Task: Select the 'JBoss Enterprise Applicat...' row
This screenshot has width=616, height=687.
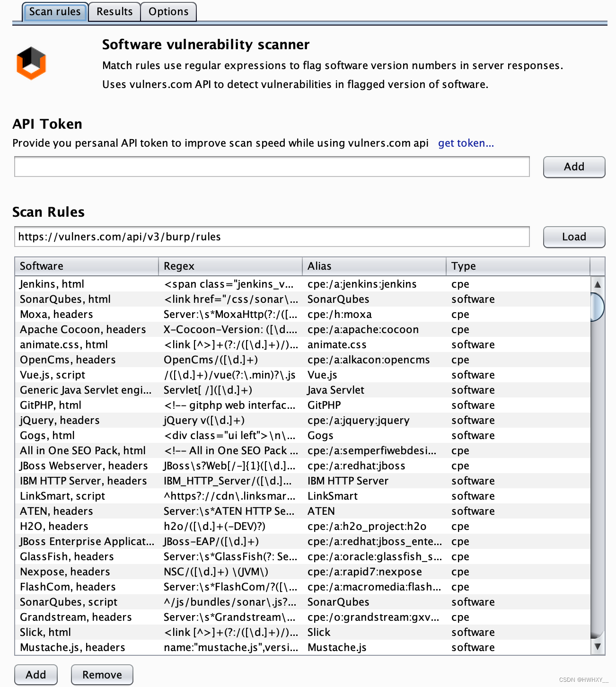Action: click(x=303, y=541)
